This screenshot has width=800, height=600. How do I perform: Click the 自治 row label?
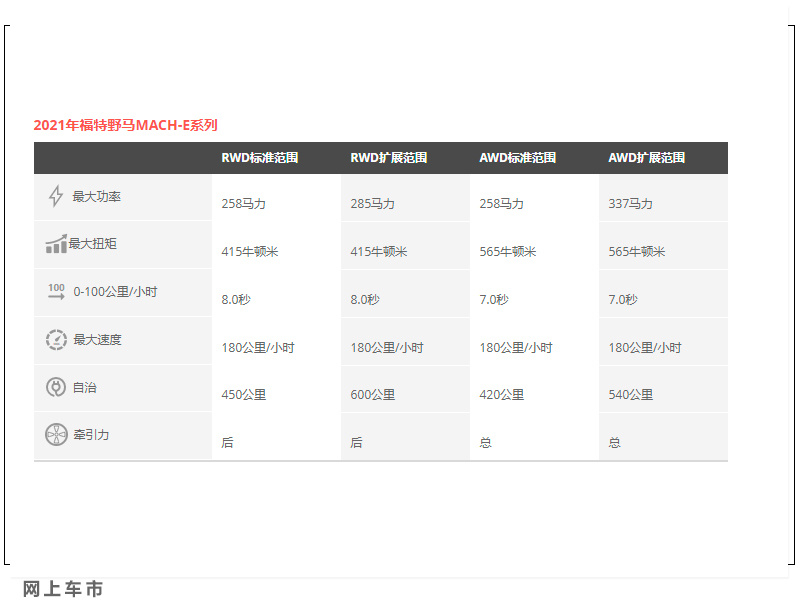(85, 388)
